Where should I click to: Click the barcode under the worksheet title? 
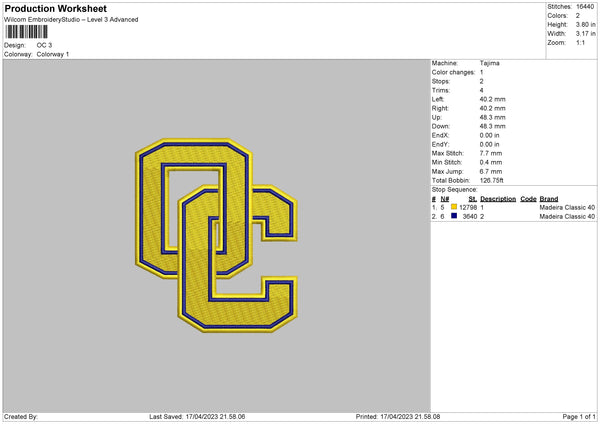pos(26,32)
